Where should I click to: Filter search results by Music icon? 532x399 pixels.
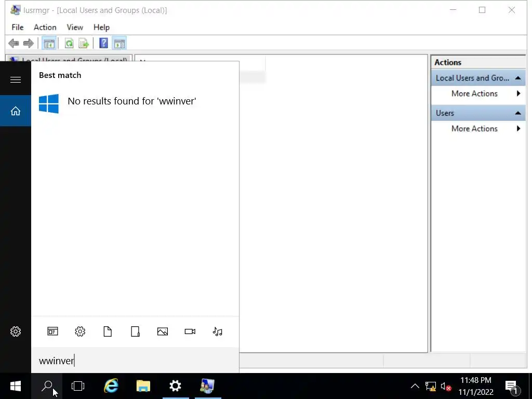click(218, 331)
